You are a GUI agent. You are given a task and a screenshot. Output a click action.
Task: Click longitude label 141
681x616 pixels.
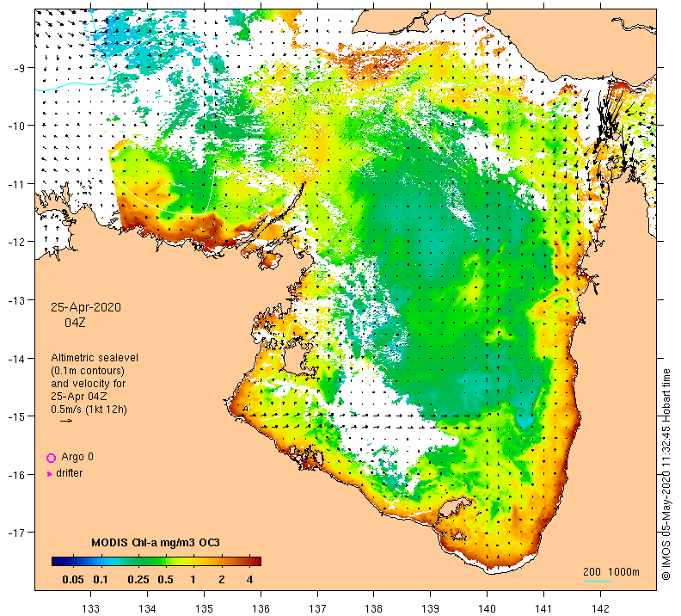pos(543,608)
